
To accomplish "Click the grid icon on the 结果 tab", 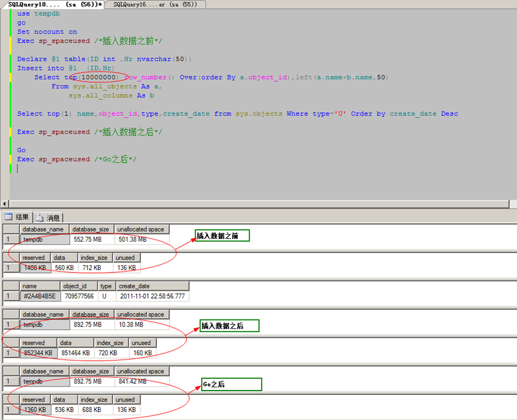I will [9, 217].
